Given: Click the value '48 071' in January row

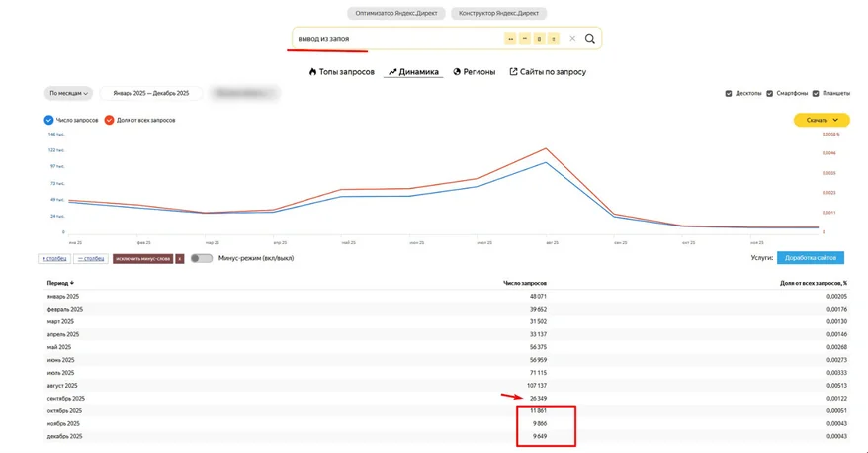Looking at the screenshot, I should (x=538, y=297).
